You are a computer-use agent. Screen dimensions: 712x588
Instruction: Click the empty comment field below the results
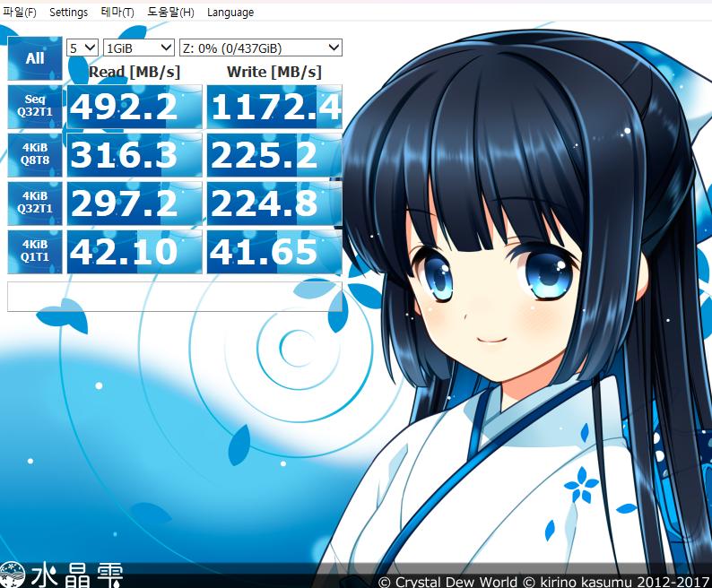point(175,297)
